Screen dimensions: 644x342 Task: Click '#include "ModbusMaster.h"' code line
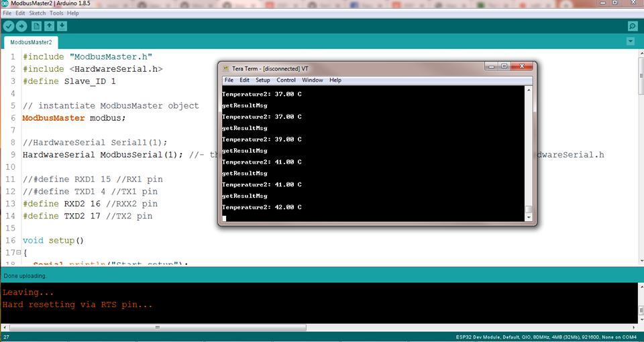coord(87,56)
